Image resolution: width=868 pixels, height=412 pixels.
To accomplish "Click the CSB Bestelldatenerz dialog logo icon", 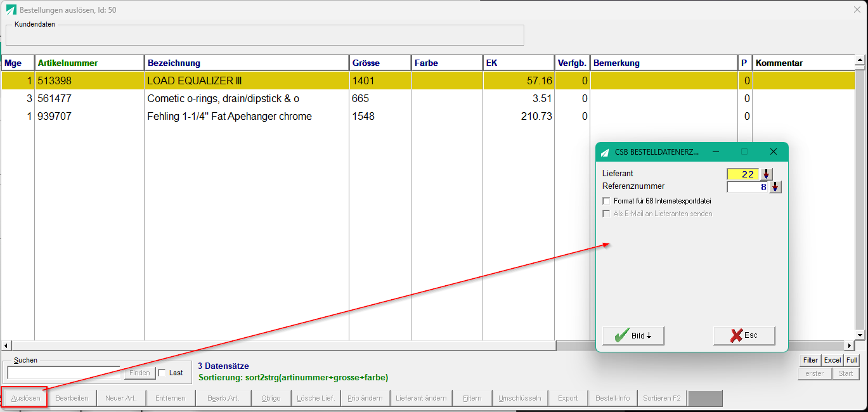I will (x=604, y=152).
